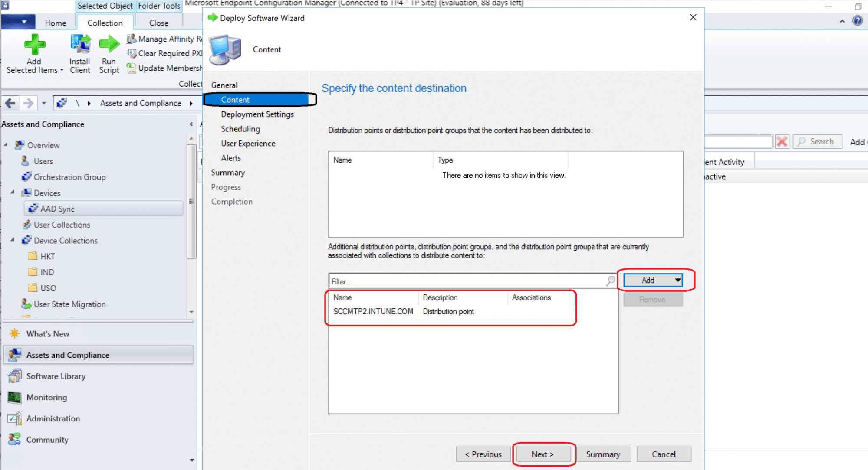Collapse the Device Collections tree node
The width and height of the screenshot is (868, 470).
tap(13, 240)
